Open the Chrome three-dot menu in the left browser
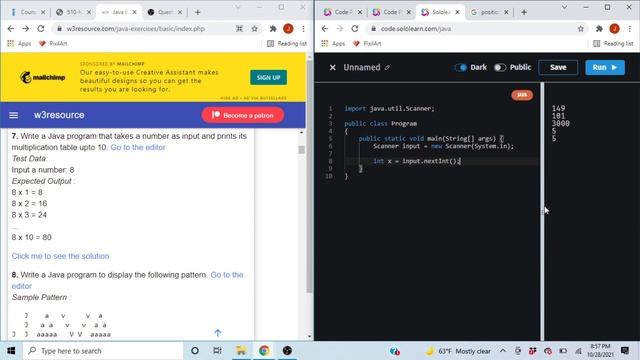The height and width of the screenshot is (360, 640). coord(303,29)
